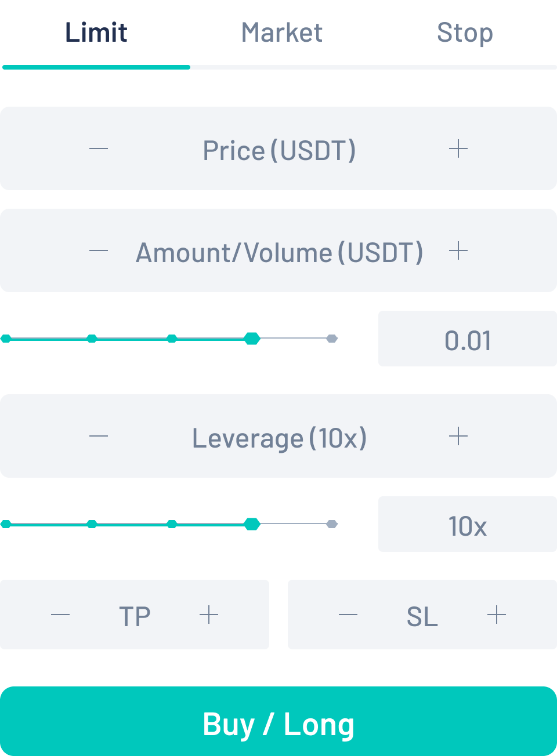
Task: Increase TP value with plus icon
Action: 209,615
